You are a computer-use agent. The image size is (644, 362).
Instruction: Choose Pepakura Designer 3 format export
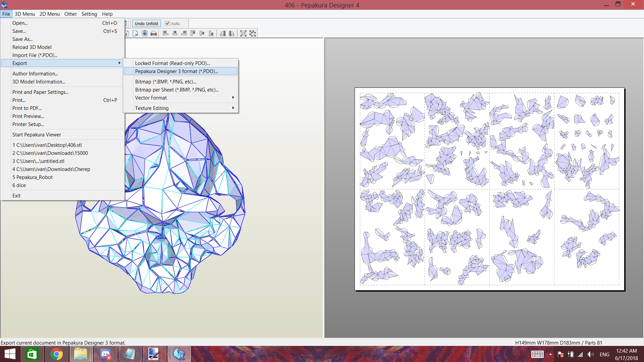pos(181,71)
